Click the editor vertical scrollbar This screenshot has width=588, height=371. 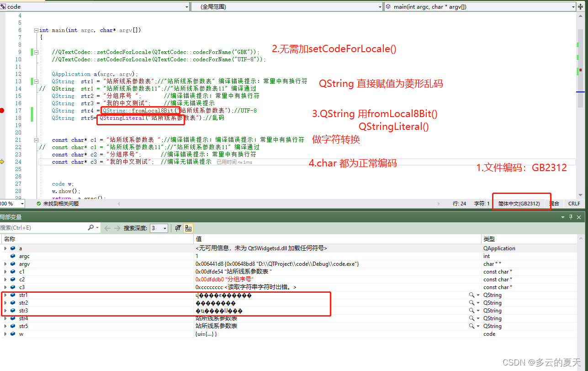(580, 105)
